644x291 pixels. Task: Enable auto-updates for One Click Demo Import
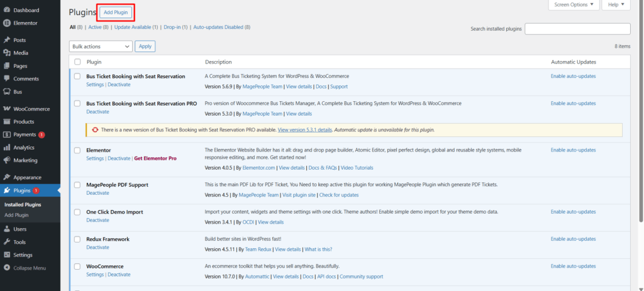point(573,212)
